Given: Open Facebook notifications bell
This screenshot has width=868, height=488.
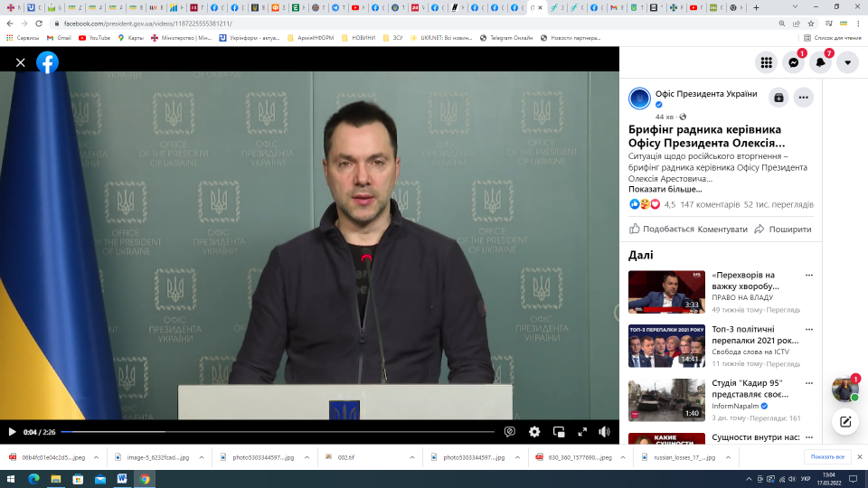Looking at the screenshot, I should pos(820,62).
